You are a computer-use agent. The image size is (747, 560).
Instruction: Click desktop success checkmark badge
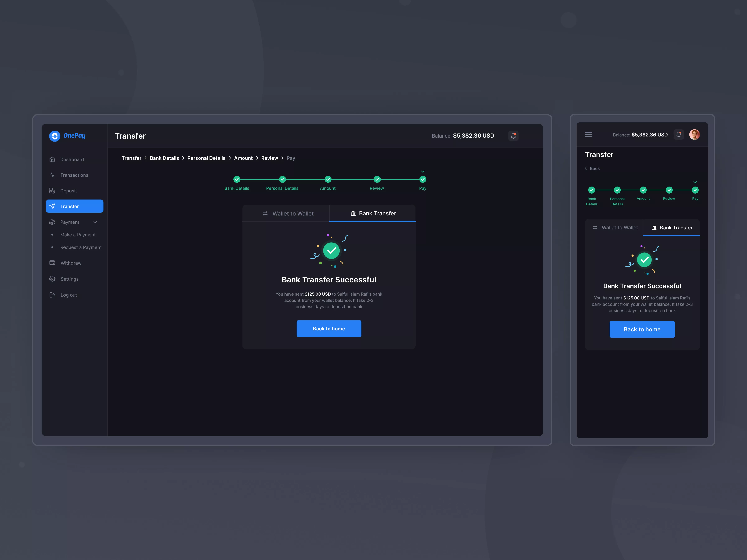coord(331,250)
